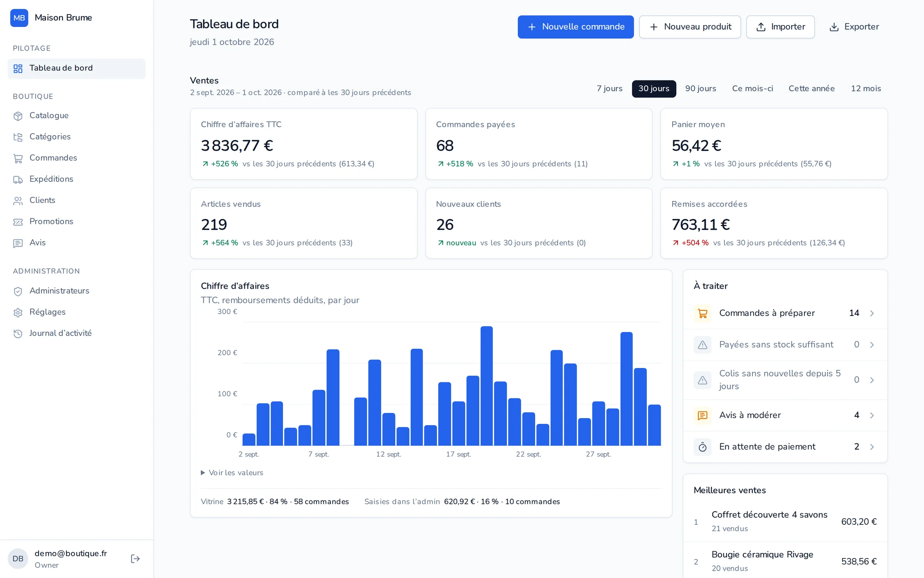Click the Importer button
The width and height of the screenshot is (924, 578).
[x=780, y=27]
